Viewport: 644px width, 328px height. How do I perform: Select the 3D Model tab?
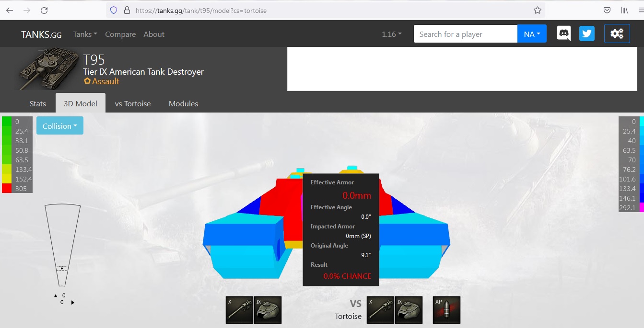coord(81,103)
